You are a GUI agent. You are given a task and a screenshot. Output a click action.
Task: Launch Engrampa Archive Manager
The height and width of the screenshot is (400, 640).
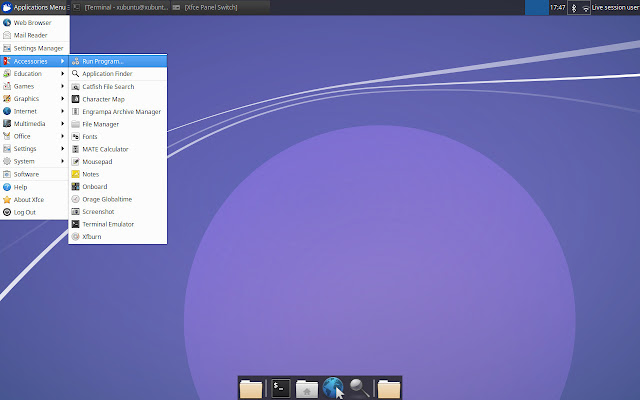[118, 112]
